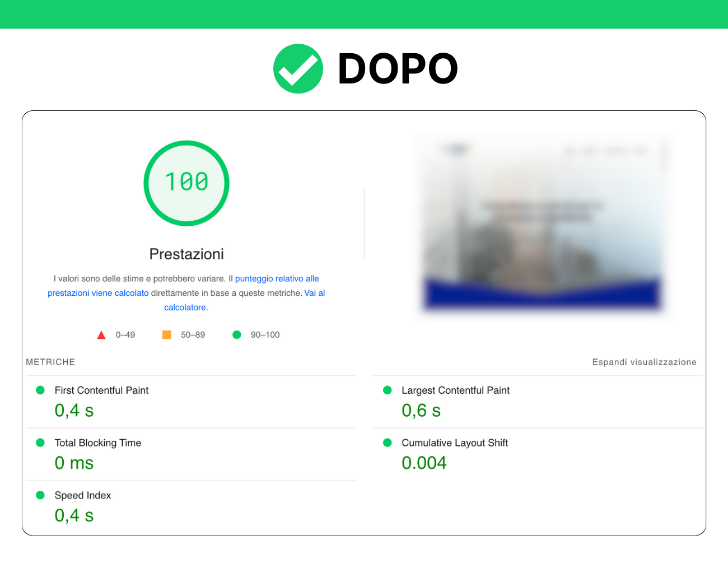The width and height of the screenshot is (728, 577).
Task: Click the green checkmark icon beside DOPO
Action: point(298,69)
